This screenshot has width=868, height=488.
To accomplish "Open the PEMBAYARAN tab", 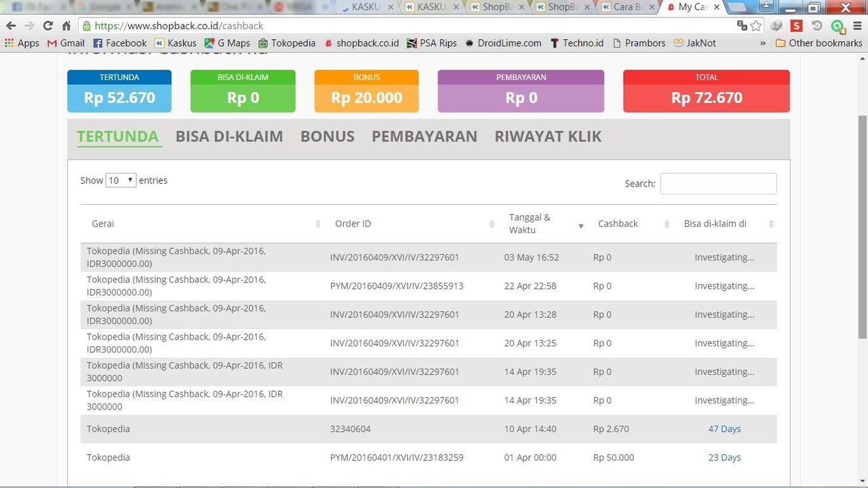I will click(425, 136).
